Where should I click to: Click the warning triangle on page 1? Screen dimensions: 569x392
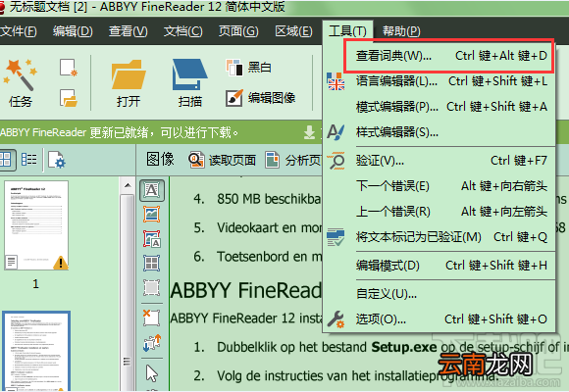tap(61, 263)
